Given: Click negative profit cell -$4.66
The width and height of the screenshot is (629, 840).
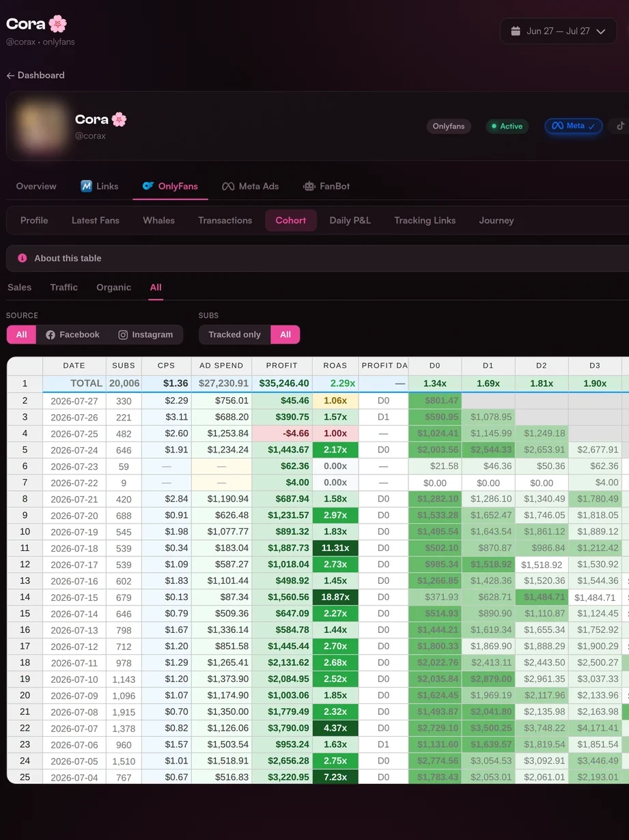Looking at the screenshot, I should click(282, 433).
